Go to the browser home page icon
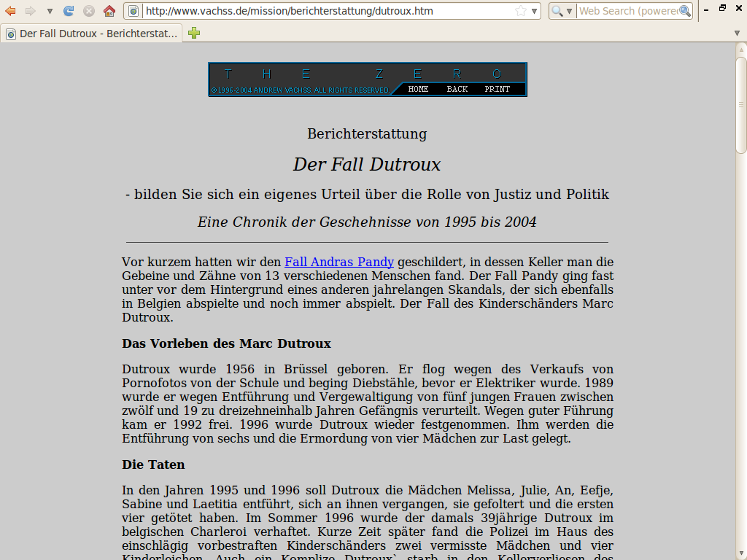747x560 pixels. click(x=109, y=10)
